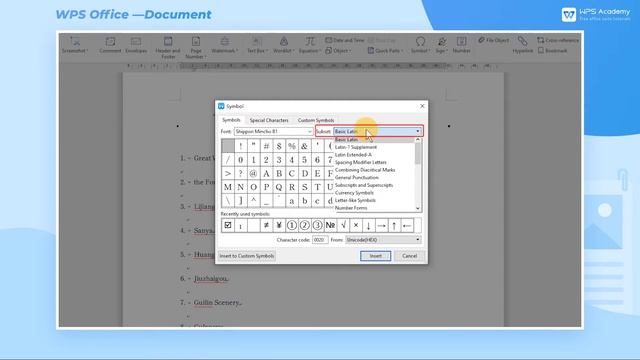Select Latin Extended-A from the subset list
The height and width of the screenshot is (360, 640).
(x=353, y=155)
